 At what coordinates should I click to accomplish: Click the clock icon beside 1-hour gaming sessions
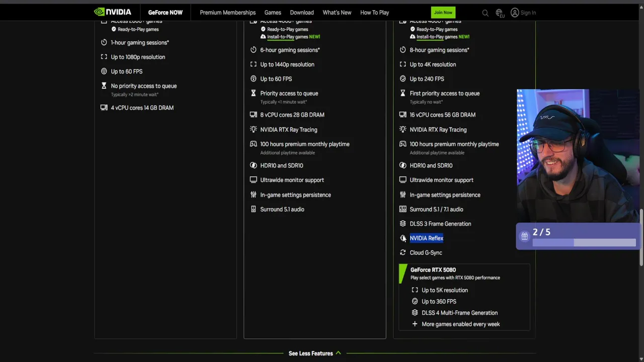(x=104, y=42)
